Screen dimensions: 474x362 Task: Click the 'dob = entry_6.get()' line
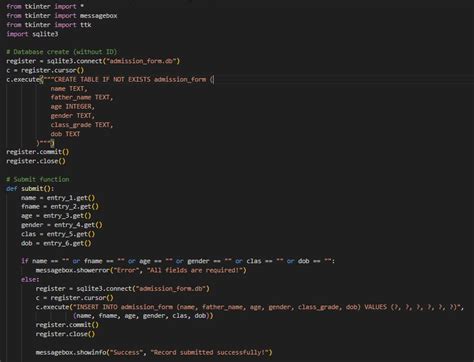pos(56,243)
